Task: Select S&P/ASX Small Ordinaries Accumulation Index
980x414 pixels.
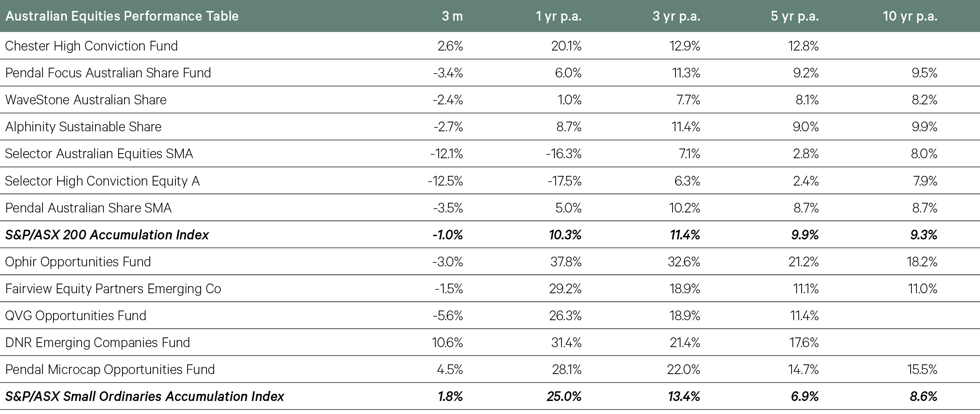Action: [x=145, y=396]
